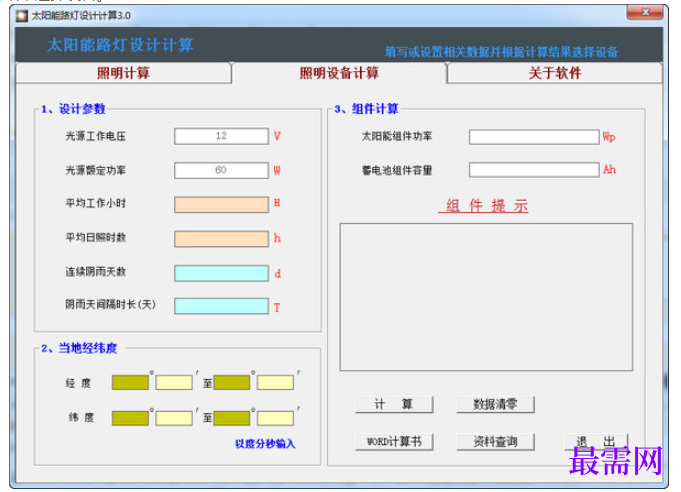The height and width of the screenshot is (492, 681).
Task: Click the 纬度 start minutes field
Action: [x=174, y=418]
